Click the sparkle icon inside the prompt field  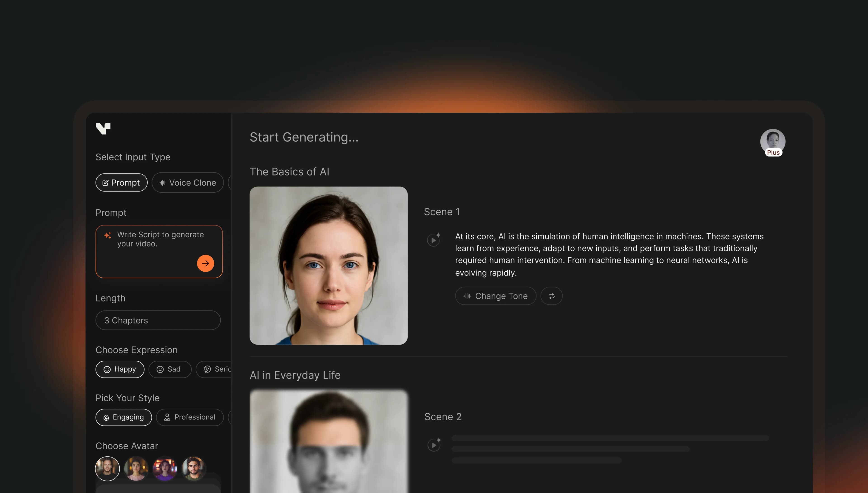[x=108, y=235]
